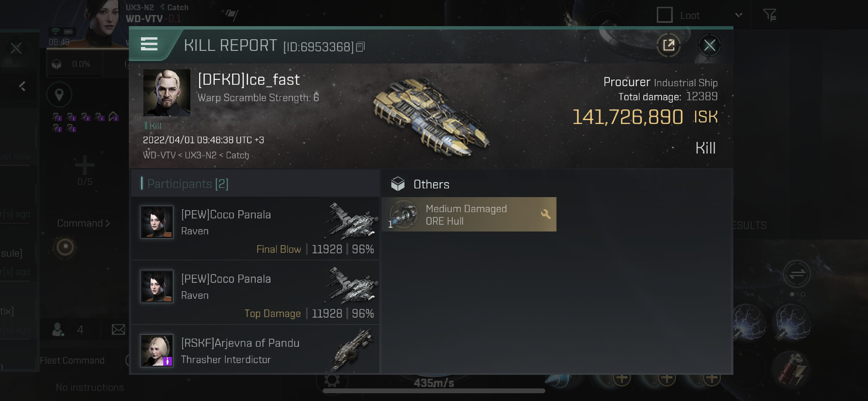Image resolution: width=868 pixels, height=401 pixels.
Task: Click the wrench repair icon
Action: [x=545, y=214]
